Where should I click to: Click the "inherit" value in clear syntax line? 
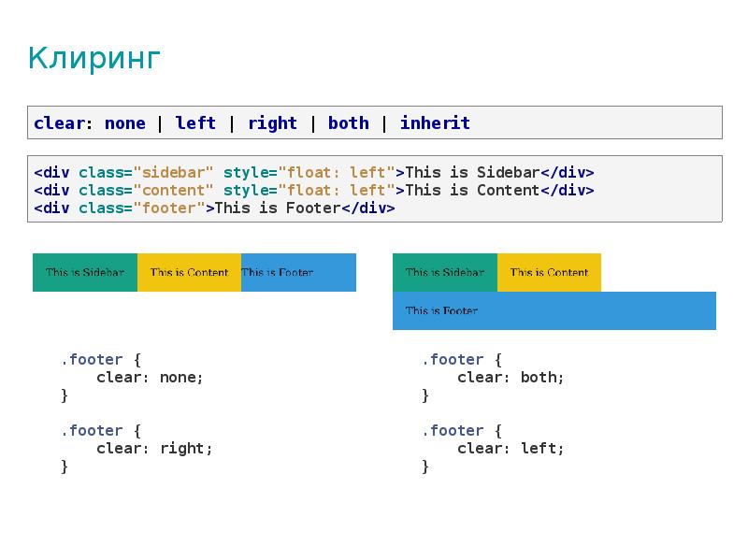(x=435, y=123)
